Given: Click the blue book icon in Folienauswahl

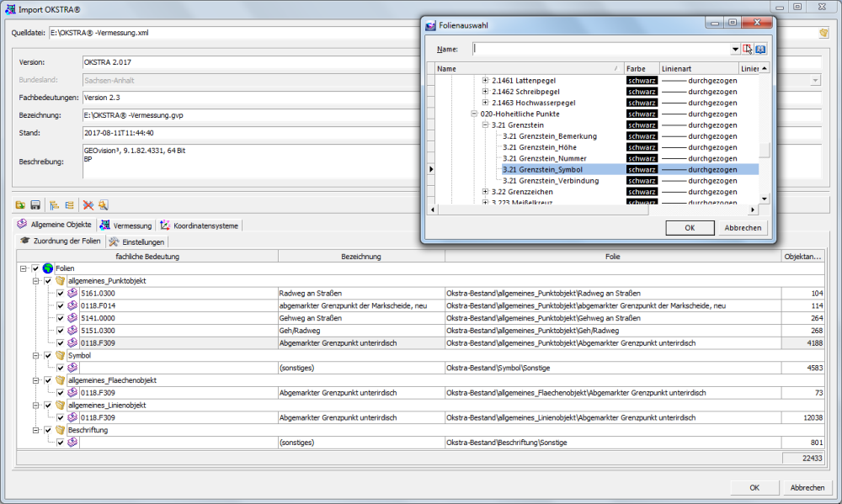Looking at the screenshot, I should 760,49.
